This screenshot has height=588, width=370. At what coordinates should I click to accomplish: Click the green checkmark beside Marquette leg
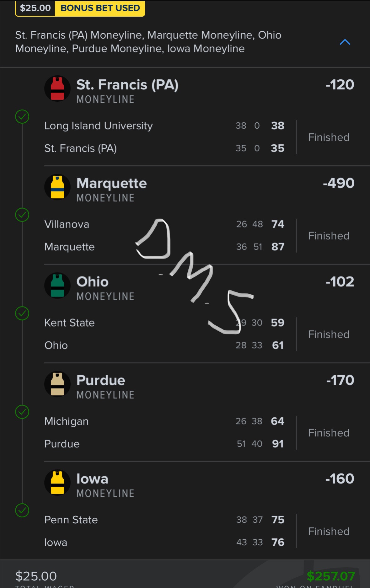[22, 215]
